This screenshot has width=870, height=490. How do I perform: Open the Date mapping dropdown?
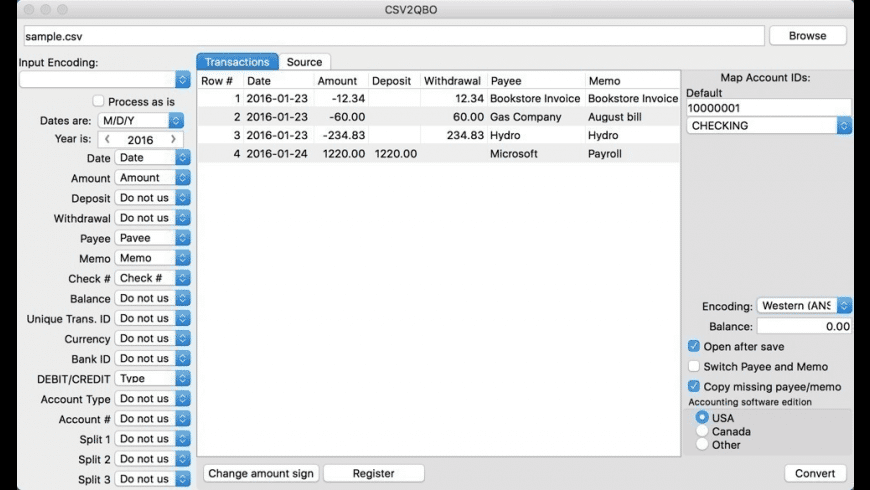click(x=153, y=158)
